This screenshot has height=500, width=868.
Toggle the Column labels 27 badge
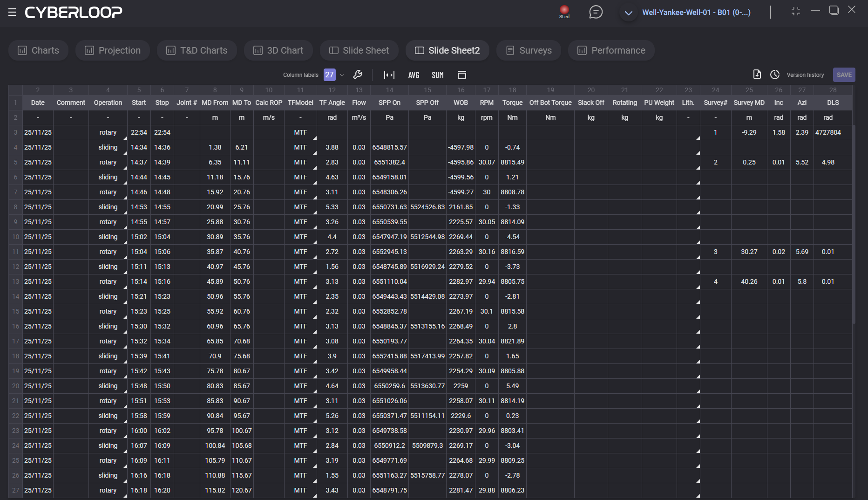(329, 75)
